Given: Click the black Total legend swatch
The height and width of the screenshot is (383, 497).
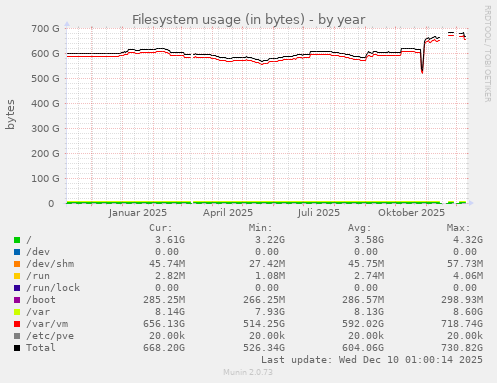Looking at the screenshot, I should click(x=17, y=348).
